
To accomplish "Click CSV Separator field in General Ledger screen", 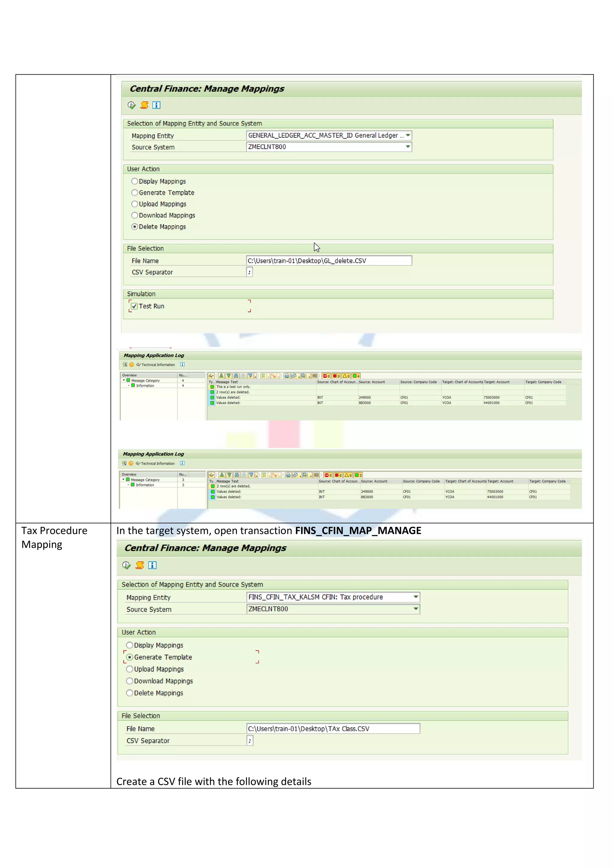I will pyautogui.click(x=249, y=272).
